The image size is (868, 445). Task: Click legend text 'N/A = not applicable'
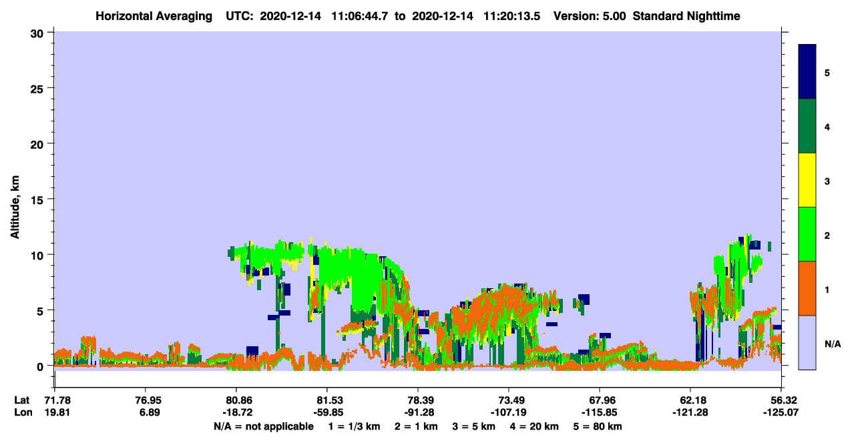click(263, 426)
